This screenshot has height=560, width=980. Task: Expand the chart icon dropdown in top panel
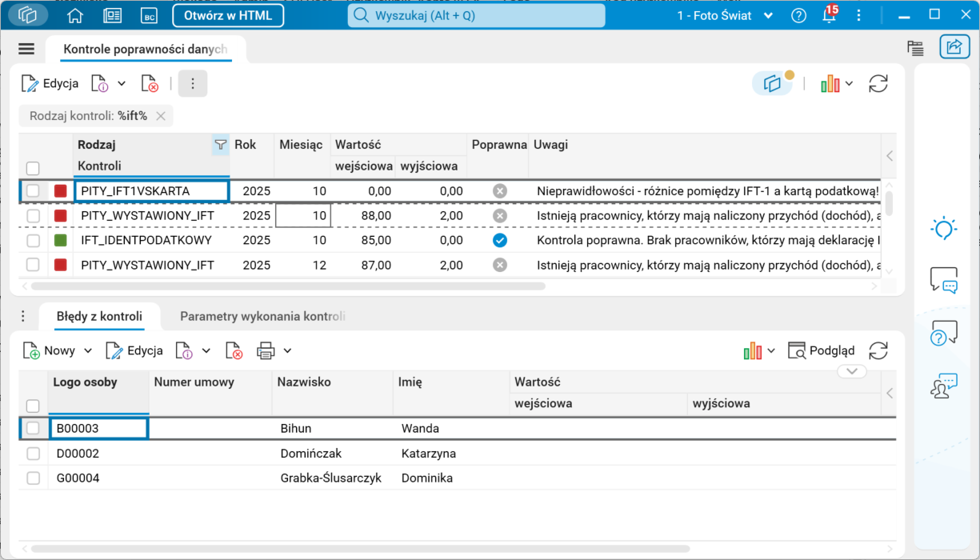(x=849, y=84)
